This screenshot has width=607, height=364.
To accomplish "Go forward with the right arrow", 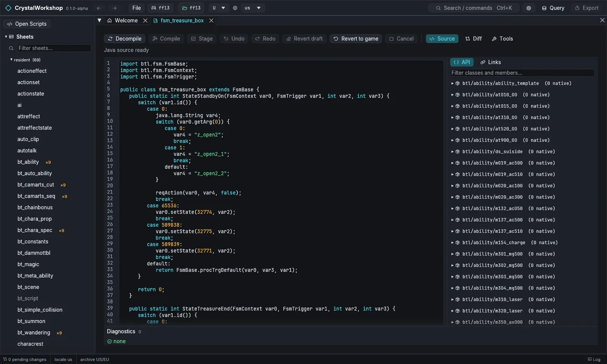I will point(114,8).
